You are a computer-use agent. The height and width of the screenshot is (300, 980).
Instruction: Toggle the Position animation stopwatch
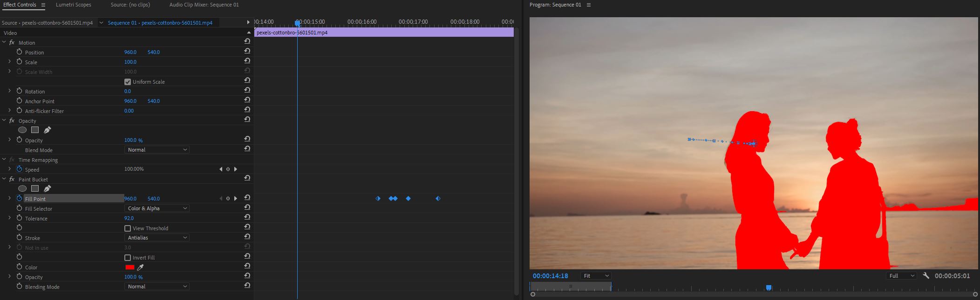[x=19, y=52]
